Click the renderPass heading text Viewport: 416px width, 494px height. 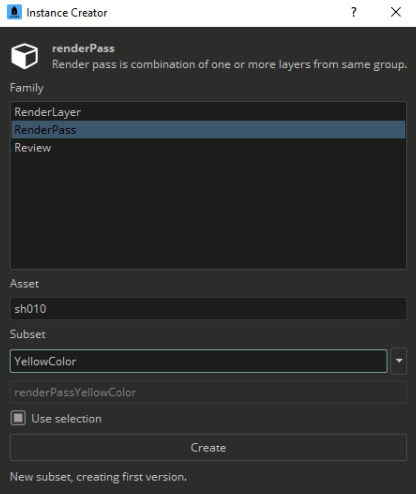coord(83,49)
